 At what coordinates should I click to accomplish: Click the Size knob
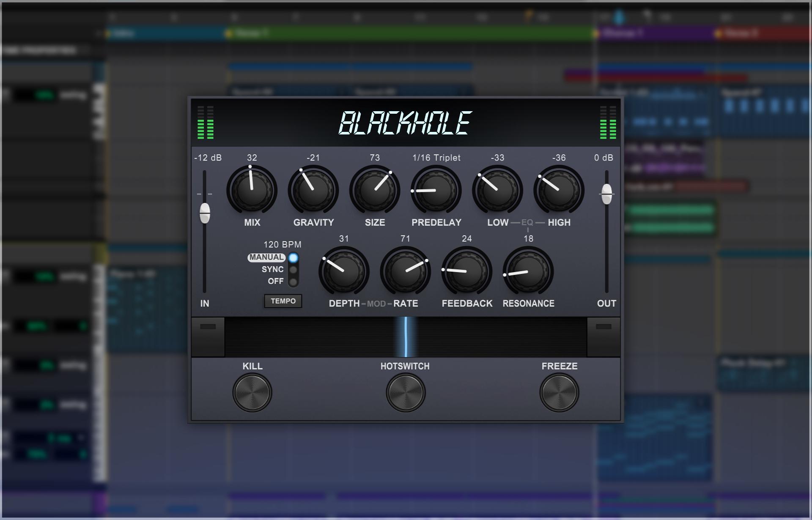(x=375, y=190)
